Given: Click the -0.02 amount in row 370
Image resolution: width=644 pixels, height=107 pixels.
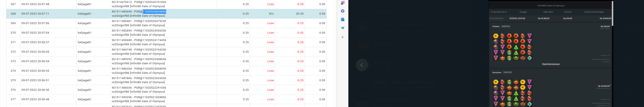Looking at the screenshot, I should [x=300, y=33].
